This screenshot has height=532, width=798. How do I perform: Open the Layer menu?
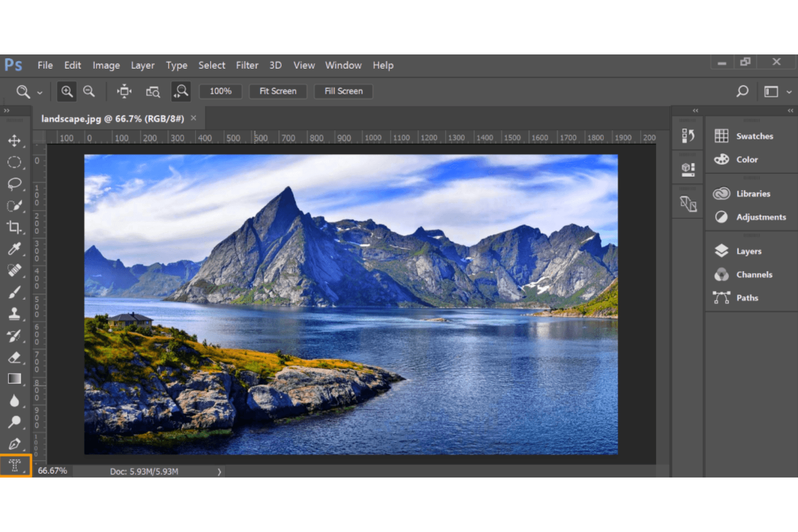142,65
